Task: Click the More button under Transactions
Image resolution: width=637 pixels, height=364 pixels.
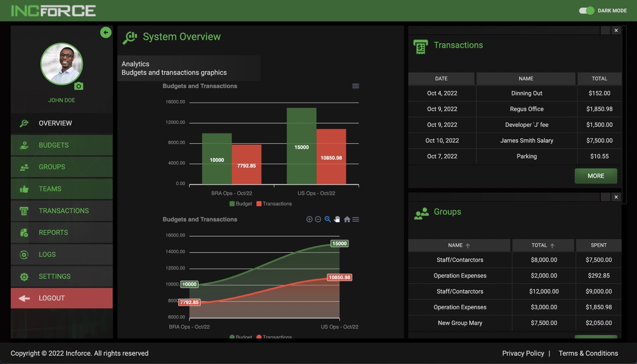Action: pyautogui.click(x=596, y=176)
